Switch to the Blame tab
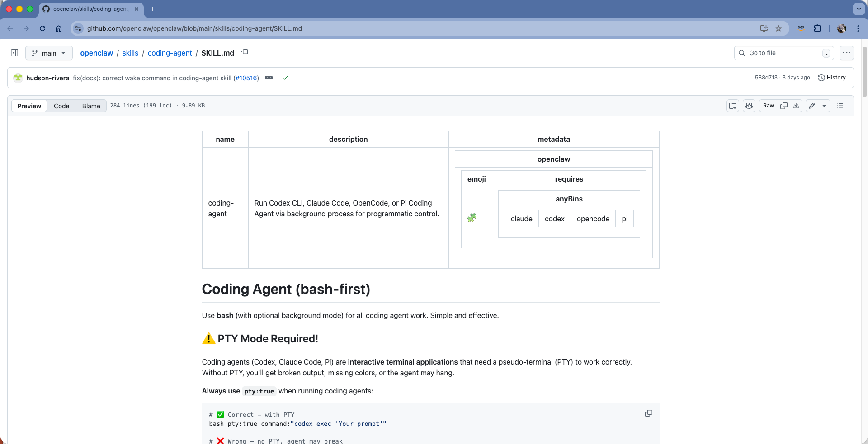868x444 pixels. 91,106
